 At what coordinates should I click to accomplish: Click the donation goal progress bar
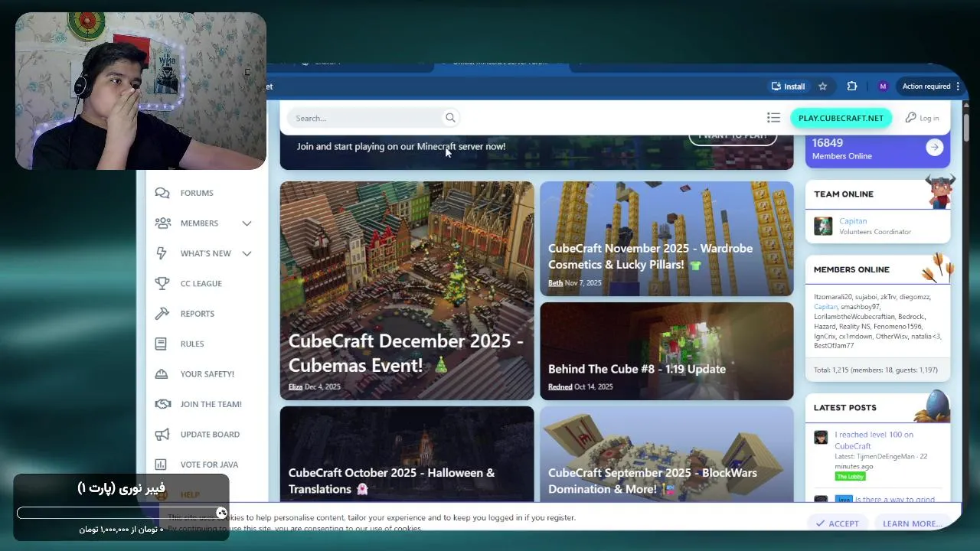pos(121,513)
